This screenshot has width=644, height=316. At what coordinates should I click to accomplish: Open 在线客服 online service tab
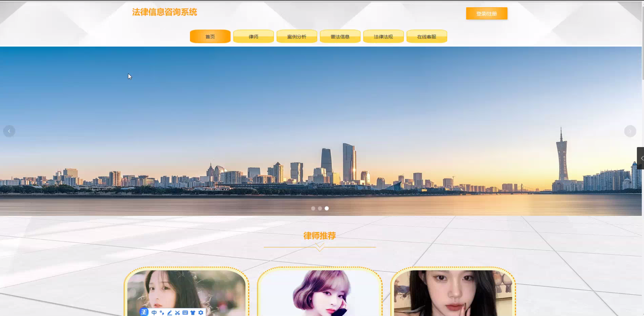426,36
